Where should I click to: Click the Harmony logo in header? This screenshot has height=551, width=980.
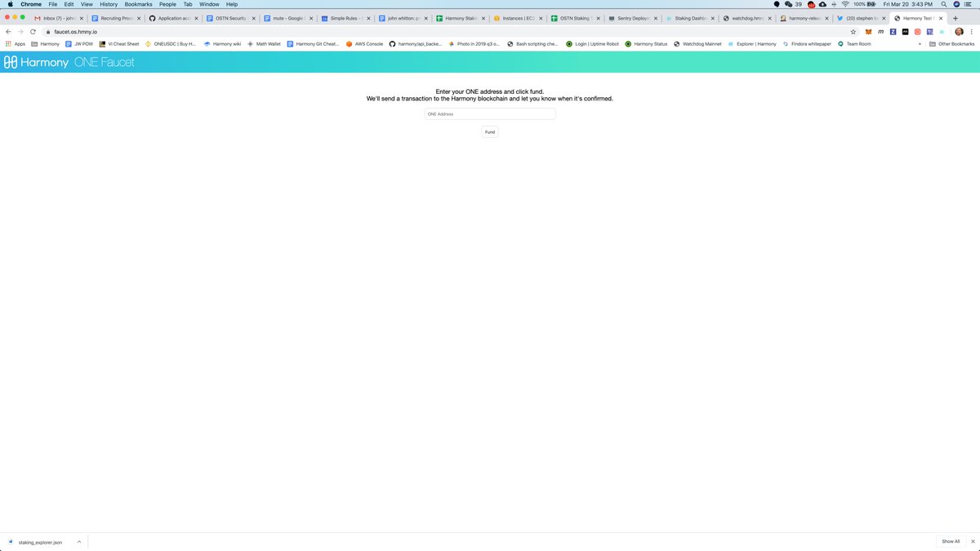(36, 62)
